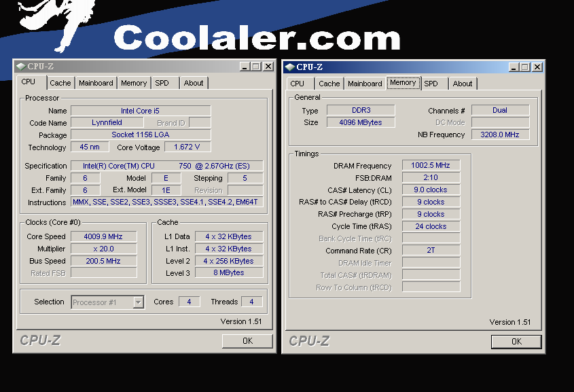Open the About tab in the left window
Image resolution: width=574 pixels, height=392 pixels.
194,83
